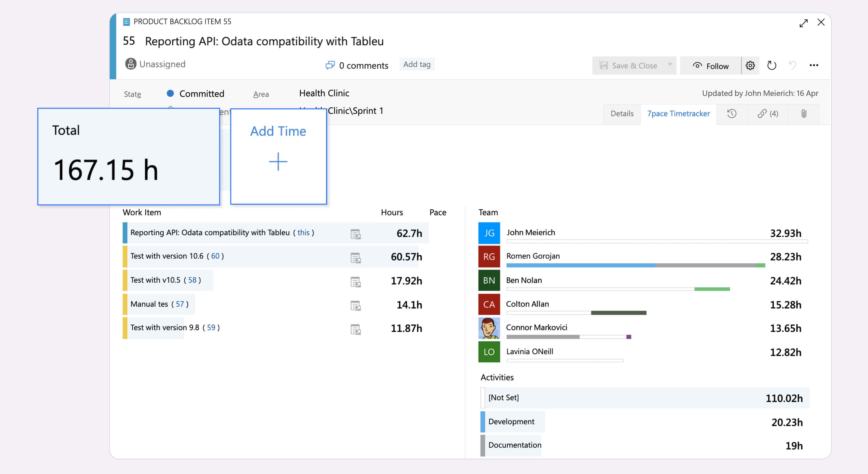Expand work item to full screen
This screenshot has height=474, width=868.
(x=804, y=23)
